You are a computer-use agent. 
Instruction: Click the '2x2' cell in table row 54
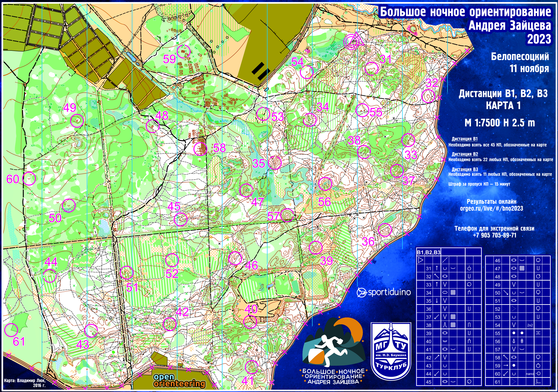[x=530, y=325]
